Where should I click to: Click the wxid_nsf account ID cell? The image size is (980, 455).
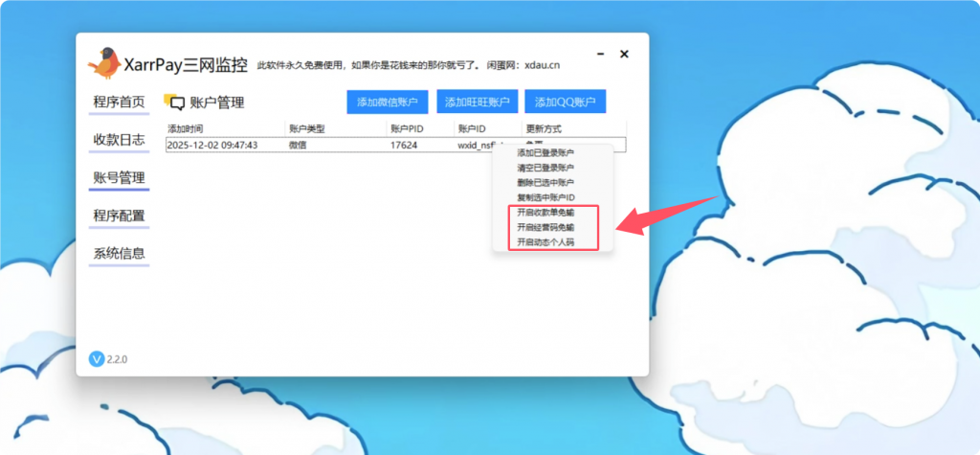477,146
